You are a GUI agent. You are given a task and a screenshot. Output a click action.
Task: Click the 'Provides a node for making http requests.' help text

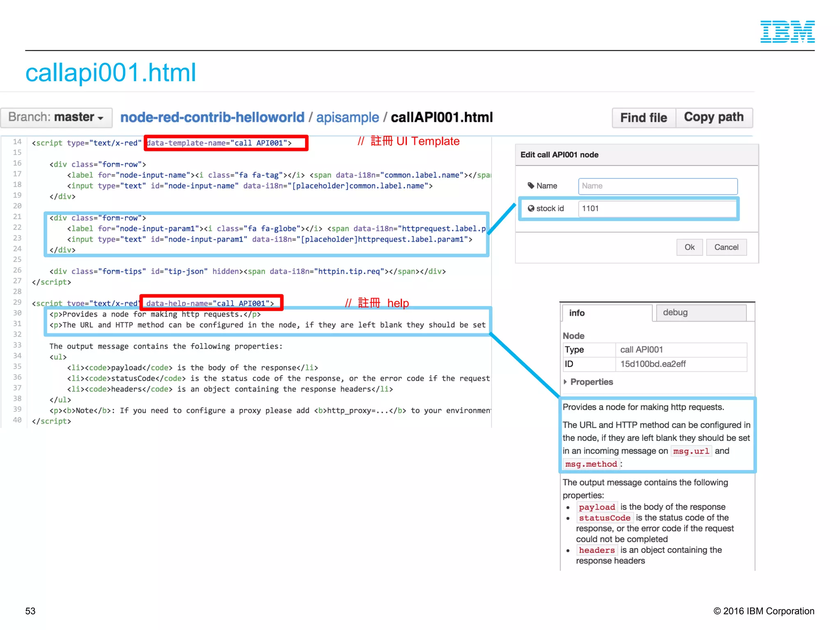(x=643, y=407)
